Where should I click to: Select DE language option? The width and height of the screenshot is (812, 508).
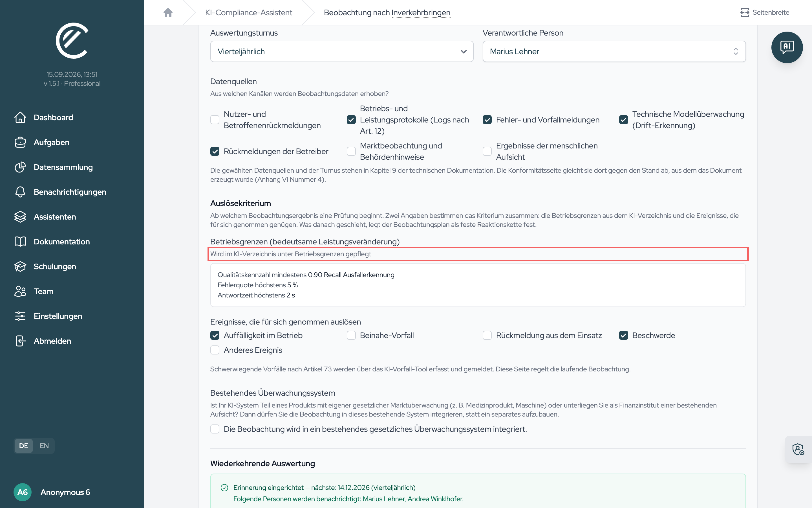pos(23,446)
